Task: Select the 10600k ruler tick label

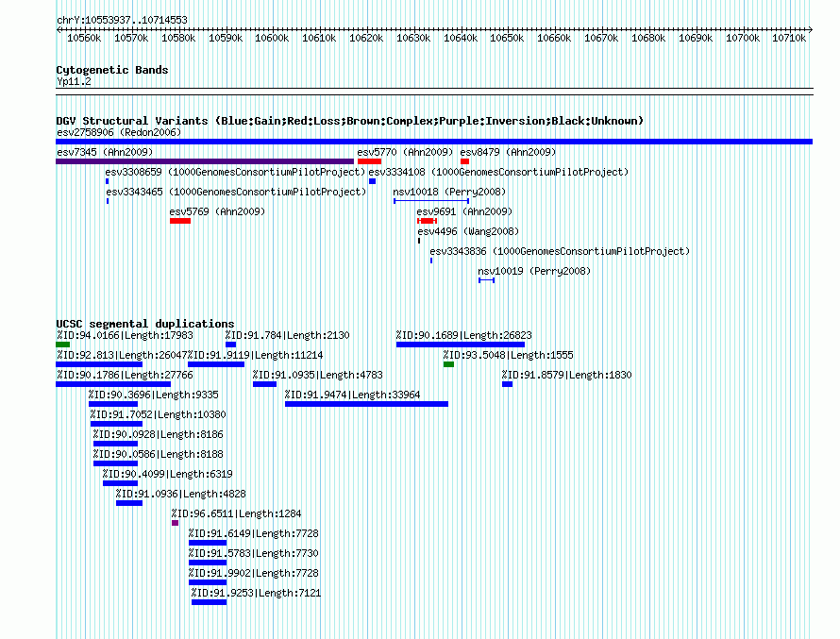Action: tap(272, 38)
